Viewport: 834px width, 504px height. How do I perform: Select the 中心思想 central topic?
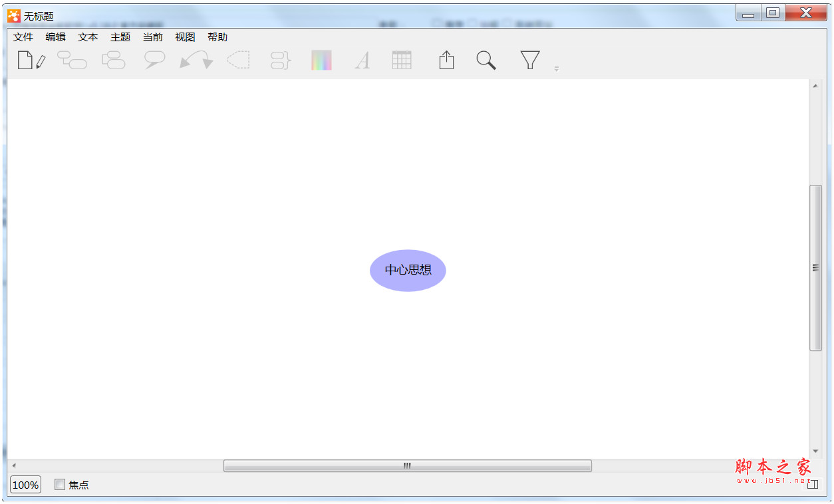[x=407, y=270]
